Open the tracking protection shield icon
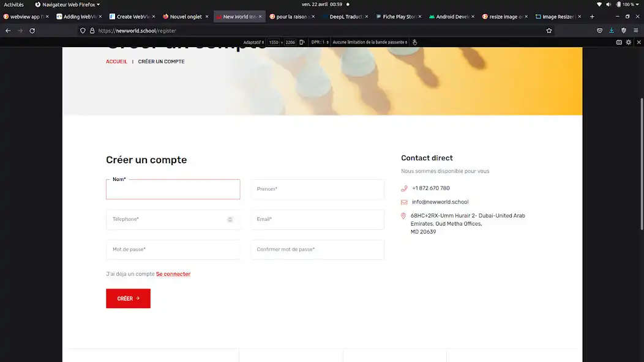 tap(83, 31)
